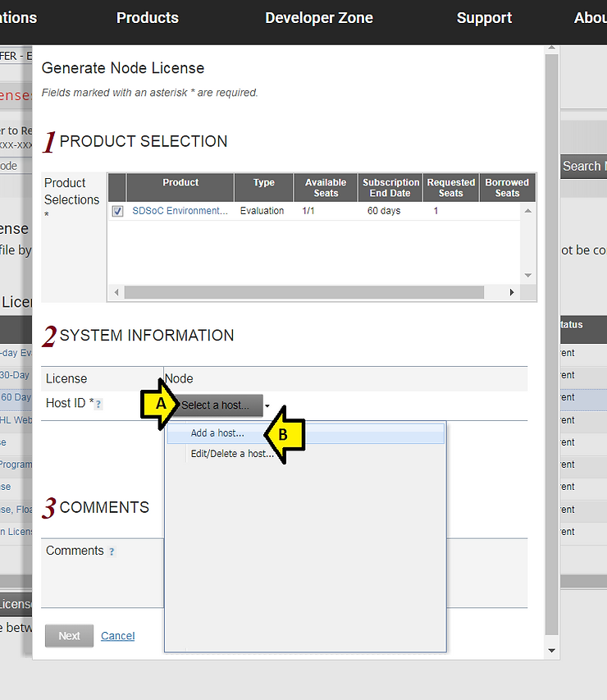Click the Cancel link
The image size is (607, 700).
117,636
